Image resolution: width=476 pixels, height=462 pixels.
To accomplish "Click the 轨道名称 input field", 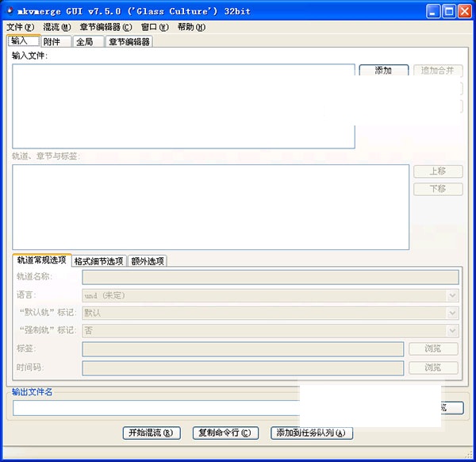I will (x=271, y=277).
